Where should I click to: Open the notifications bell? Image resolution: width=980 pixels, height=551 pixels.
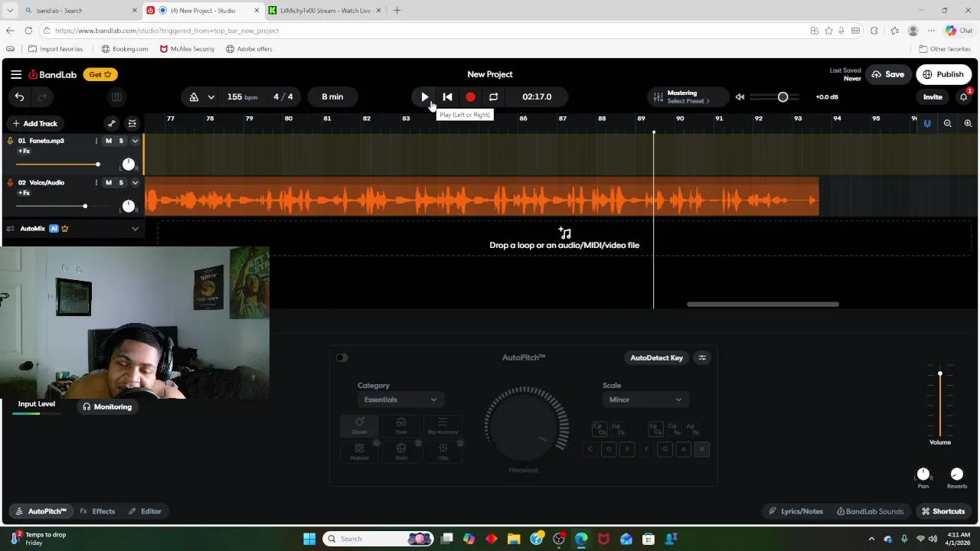(964, 97)
